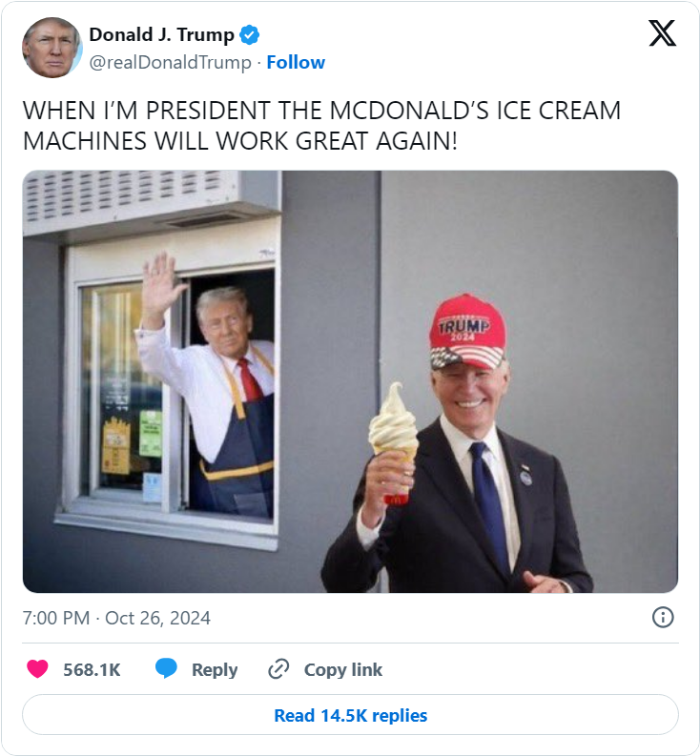Image resolution: width=700 pixels, height=756 pixels.
Task: Click the blue reply speech bubble icon
Action: point(166,668)
